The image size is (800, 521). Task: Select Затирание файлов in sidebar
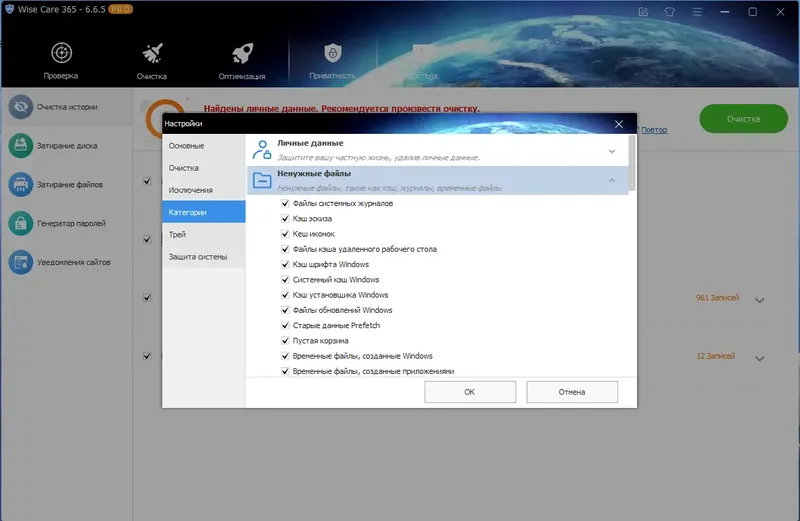(66, 185)
